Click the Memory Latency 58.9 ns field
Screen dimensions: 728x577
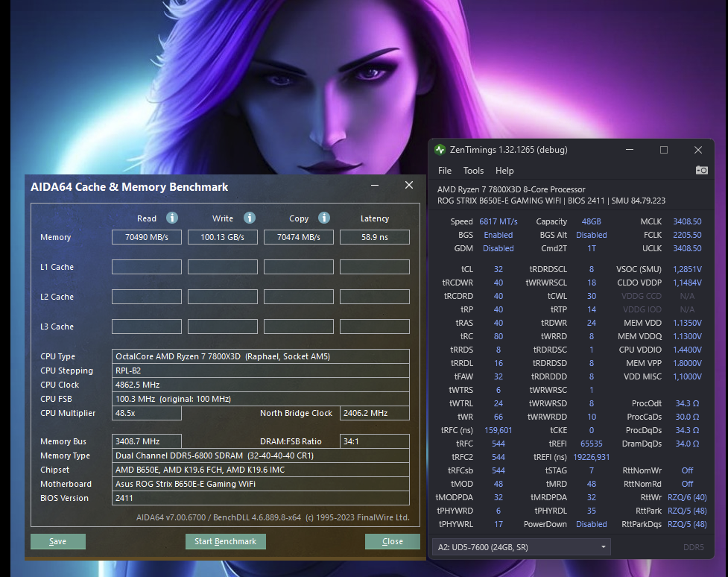click(375, 237)
